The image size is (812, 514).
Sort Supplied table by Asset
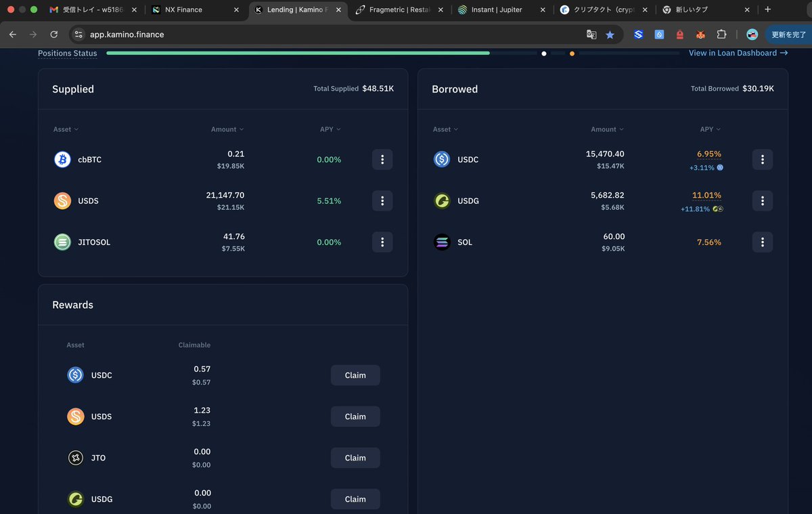[x=66, y=129]
